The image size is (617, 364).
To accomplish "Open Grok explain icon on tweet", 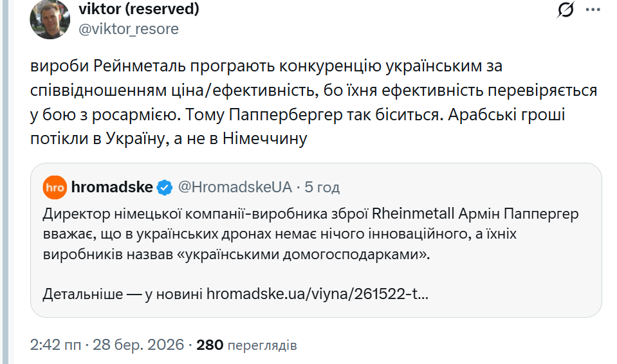I will tap(566, 10).
